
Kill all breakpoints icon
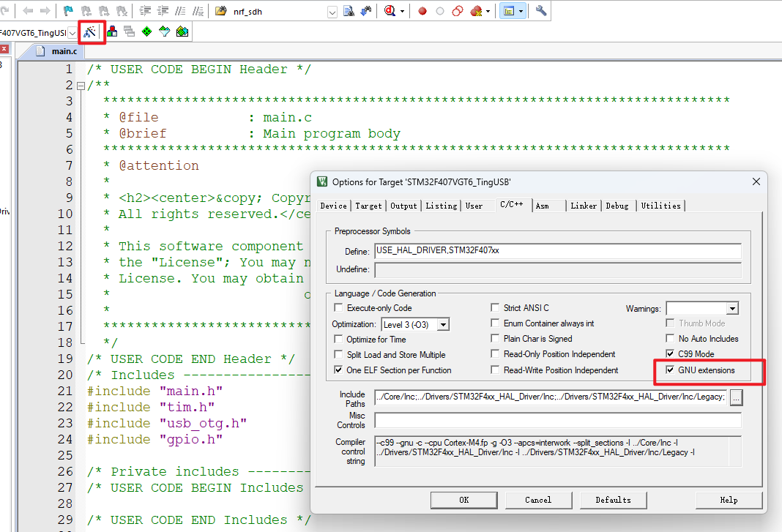[476, 11]
